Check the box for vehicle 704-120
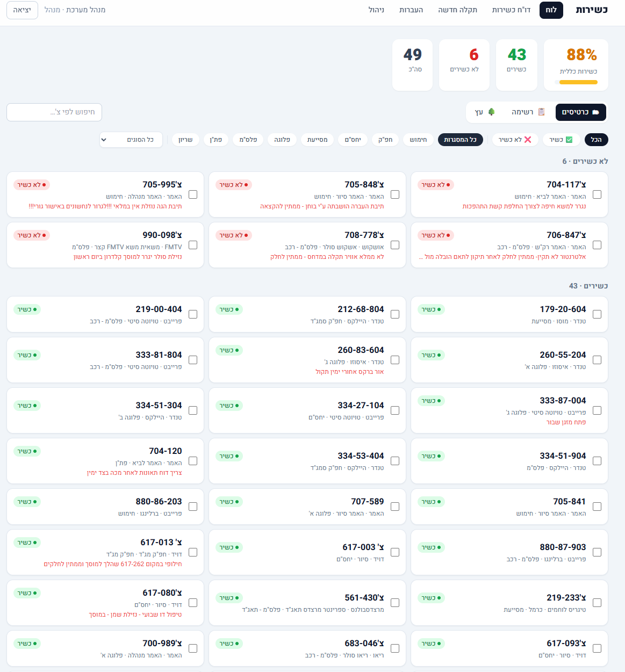625x672 pixels. [193, 461]
